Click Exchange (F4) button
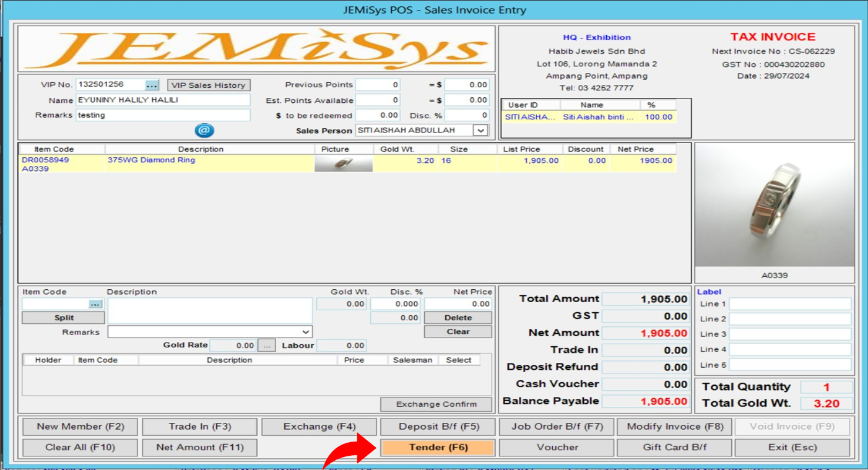 pyautogui.click(x=319, y=427)
